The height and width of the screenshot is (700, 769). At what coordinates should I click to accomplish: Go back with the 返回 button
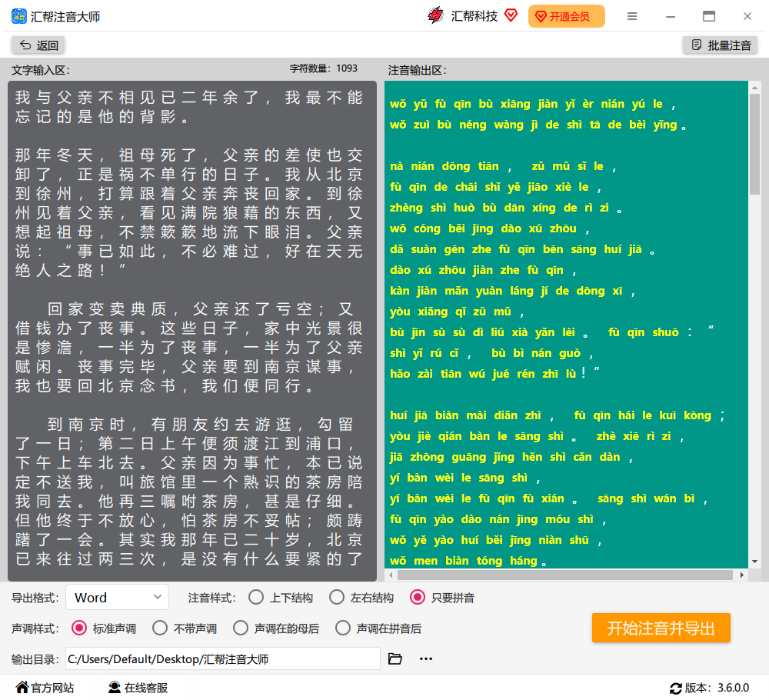click(x=38, y=45)
